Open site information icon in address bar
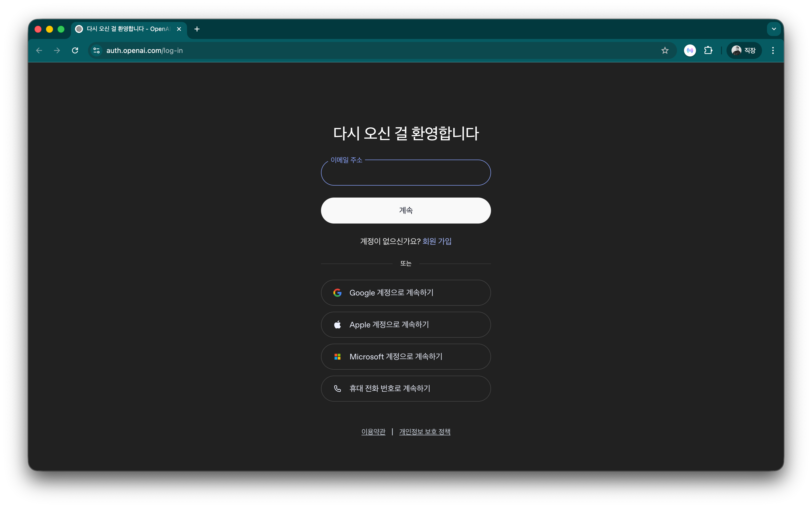 (x=96, y=50)
